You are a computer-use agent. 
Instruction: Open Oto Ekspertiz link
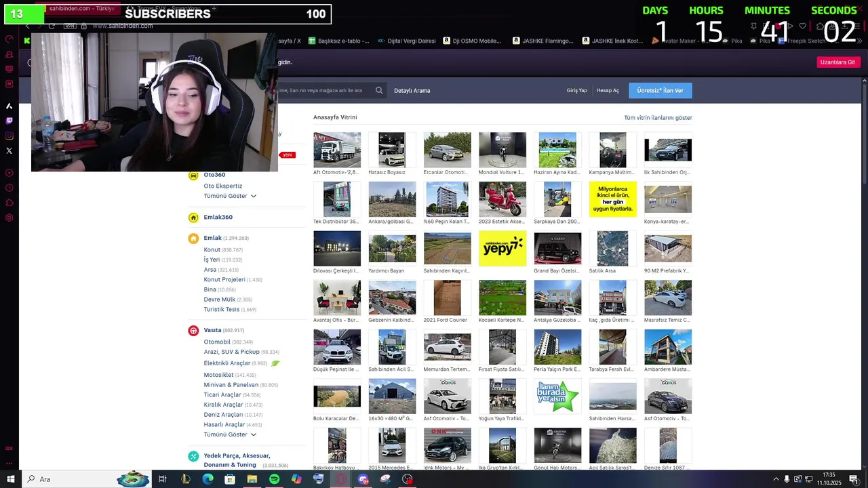click(x=223, y=186)
